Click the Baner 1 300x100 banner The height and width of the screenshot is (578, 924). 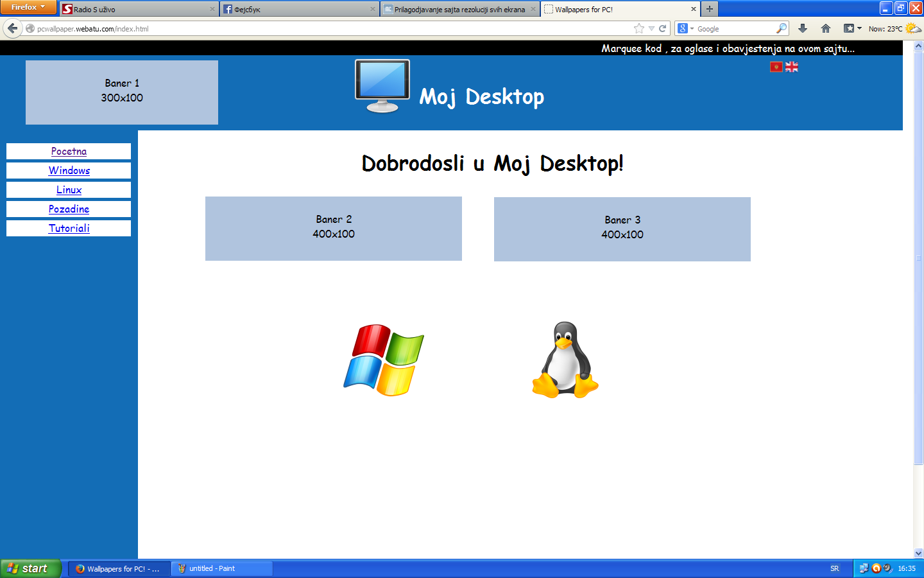122,92
